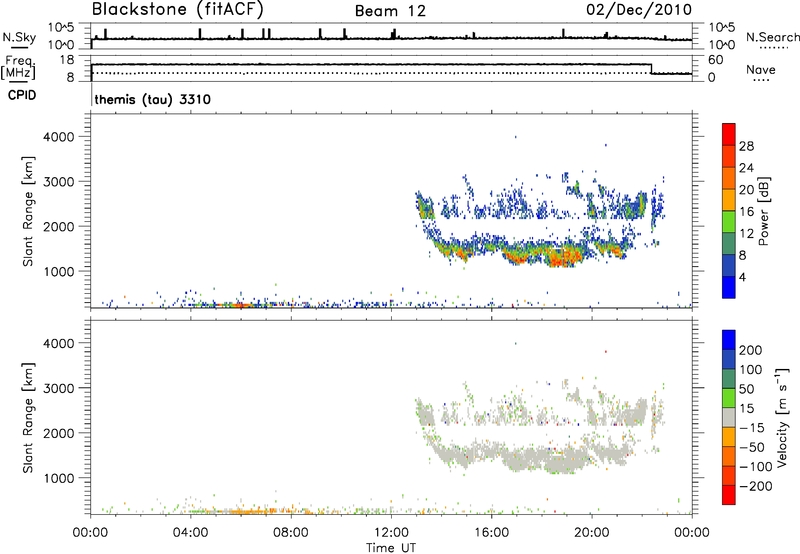Click the '04:00' time axis tick label
The width and height of the screenshot is (800, 554).
[x=191, y=533]
